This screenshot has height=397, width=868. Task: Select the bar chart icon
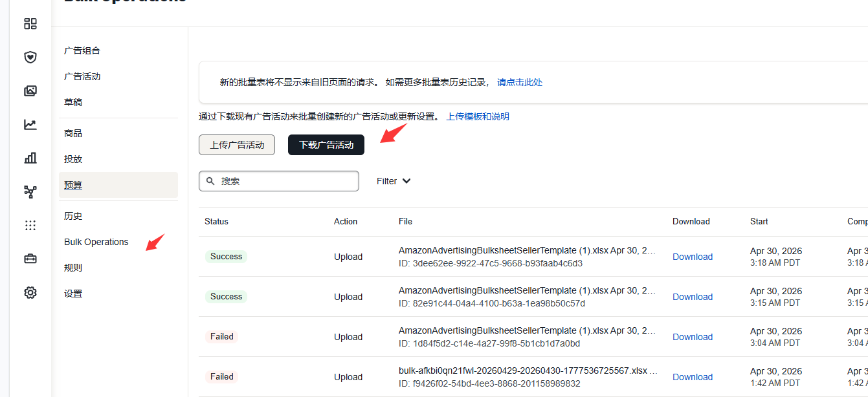click(x=30, y=158)
